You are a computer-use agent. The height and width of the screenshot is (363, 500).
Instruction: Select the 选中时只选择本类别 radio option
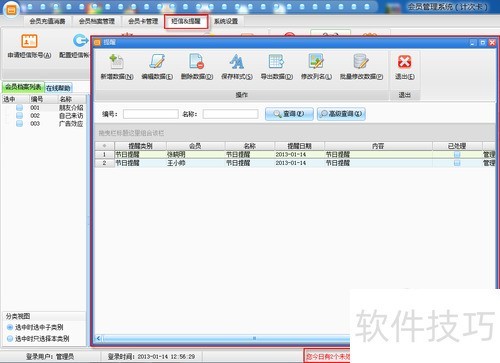[x=10, y=339]
